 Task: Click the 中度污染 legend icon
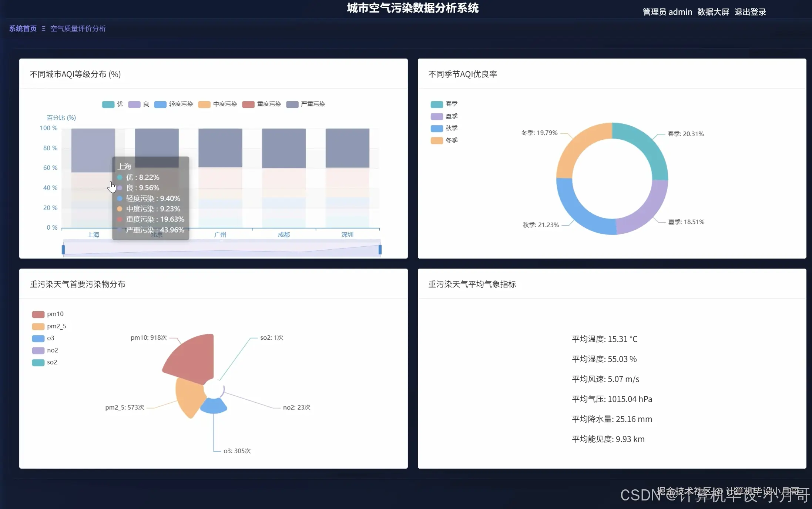coord(204,104)
